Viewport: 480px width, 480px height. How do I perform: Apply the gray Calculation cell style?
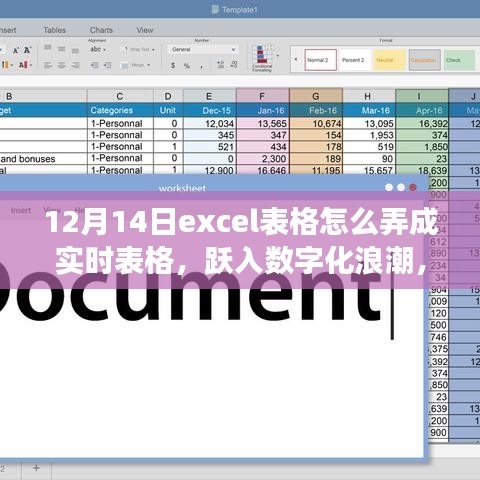point(425,60)
